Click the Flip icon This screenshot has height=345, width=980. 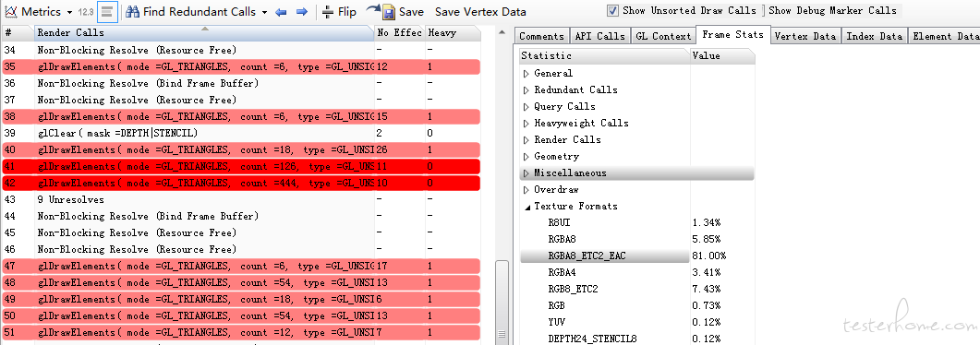coord(328,12)
